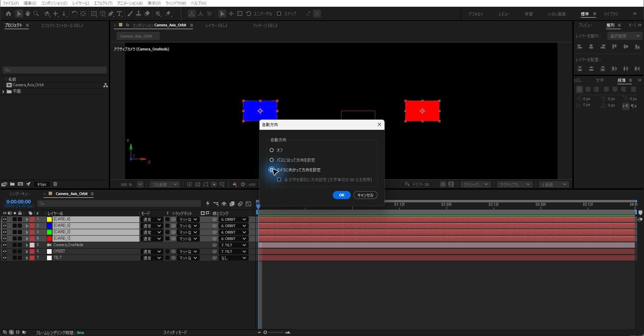Select the Home icon in the toolbar
This screenshot has width=644, height=336.
pyautogui.click(x=8, y=14)
